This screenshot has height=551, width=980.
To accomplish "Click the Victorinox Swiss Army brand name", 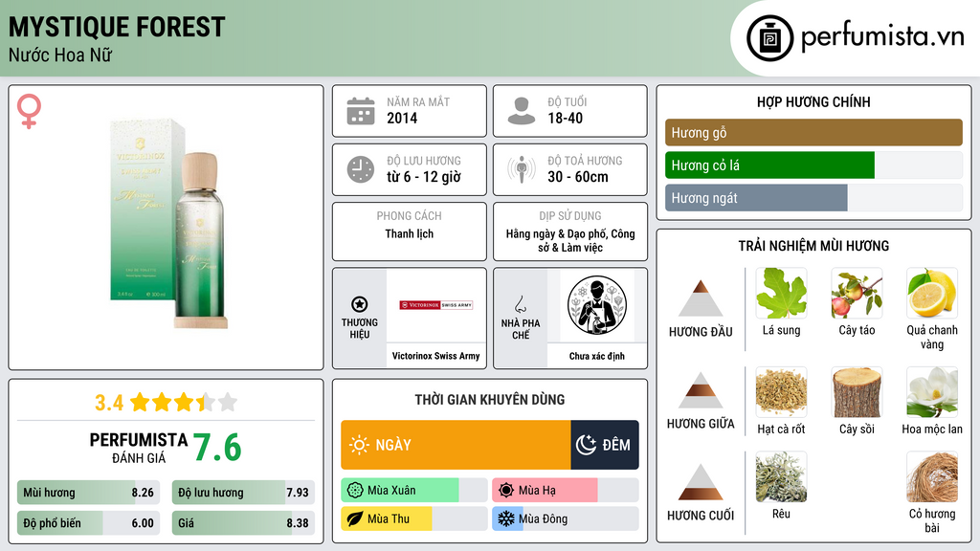I will coord(435,356).
